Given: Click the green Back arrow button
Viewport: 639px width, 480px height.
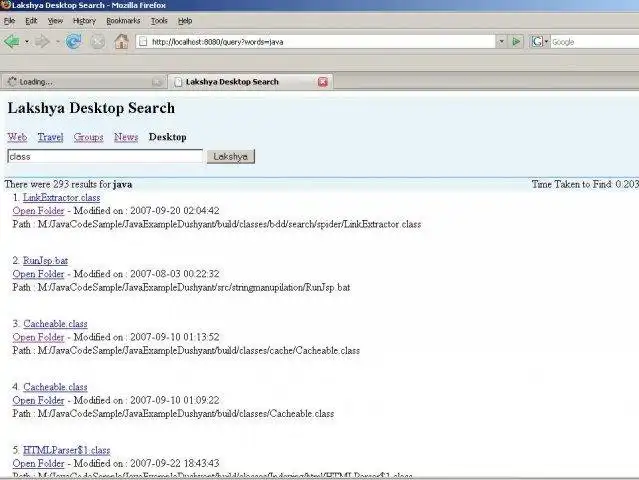Looking at the screenshot, I should pyautogui.click(x=12, y=42).
